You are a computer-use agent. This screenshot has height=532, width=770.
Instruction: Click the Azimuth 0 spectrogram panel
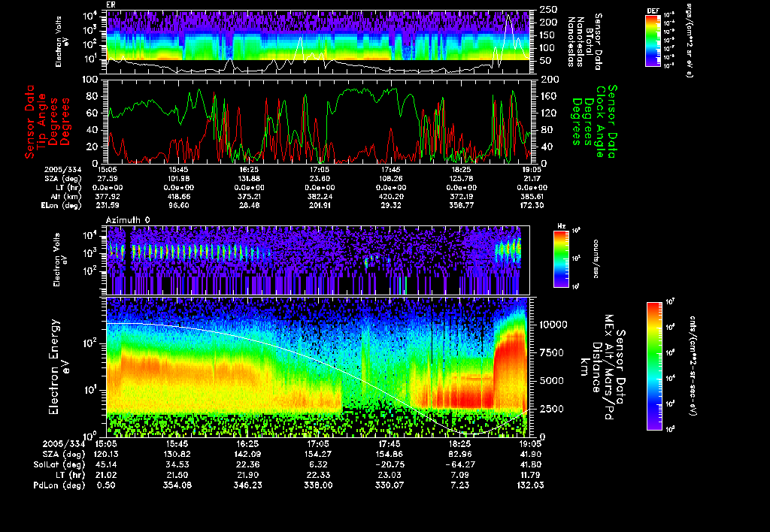[x=318, y=260]
